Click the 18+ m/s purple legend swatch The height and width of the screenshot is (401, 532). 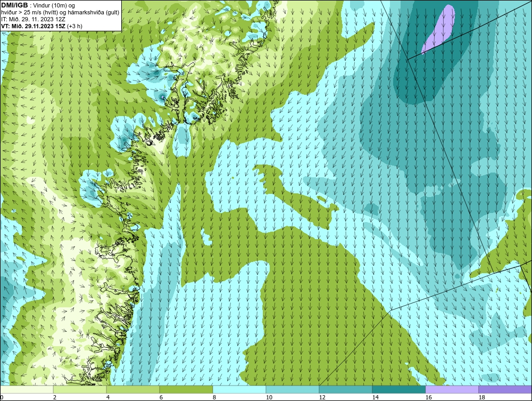505,389
